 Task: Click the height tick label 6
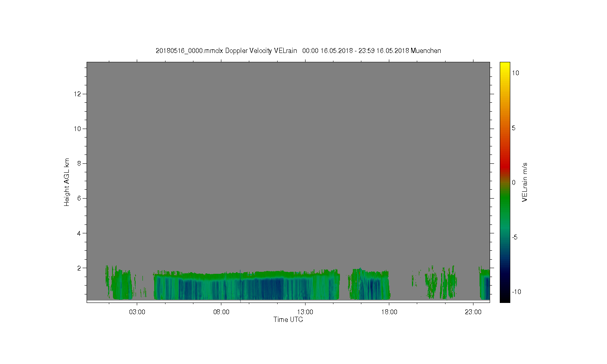pyautogui.click(x=79, y=198)
